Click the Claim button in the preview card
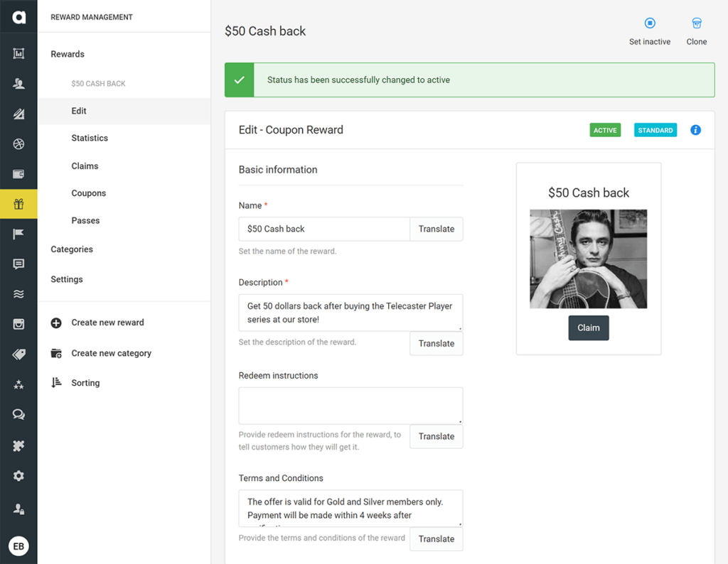Screen dimensions: 728x564 click(x=588, y=327)
